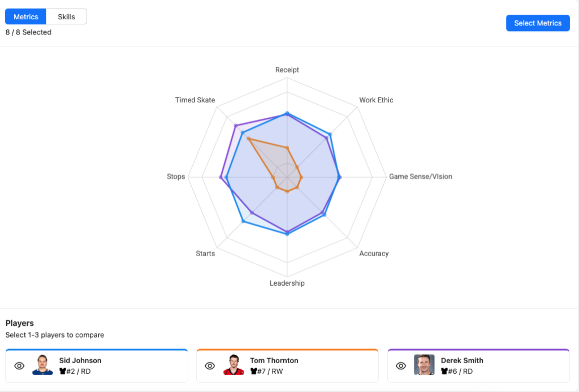Open the Select Metrics button
579x392 pixels.
click(x=538, y=23)
